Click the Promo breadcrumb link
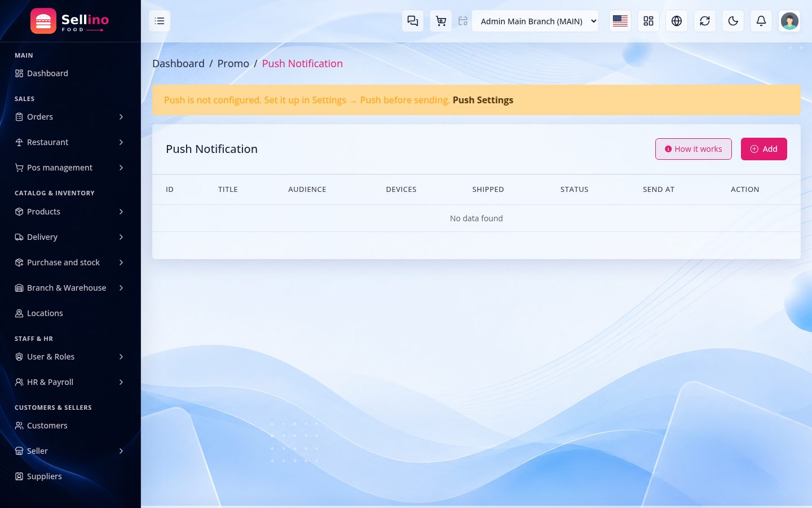The height and width of the screenshot is (508, 812). 233,64
